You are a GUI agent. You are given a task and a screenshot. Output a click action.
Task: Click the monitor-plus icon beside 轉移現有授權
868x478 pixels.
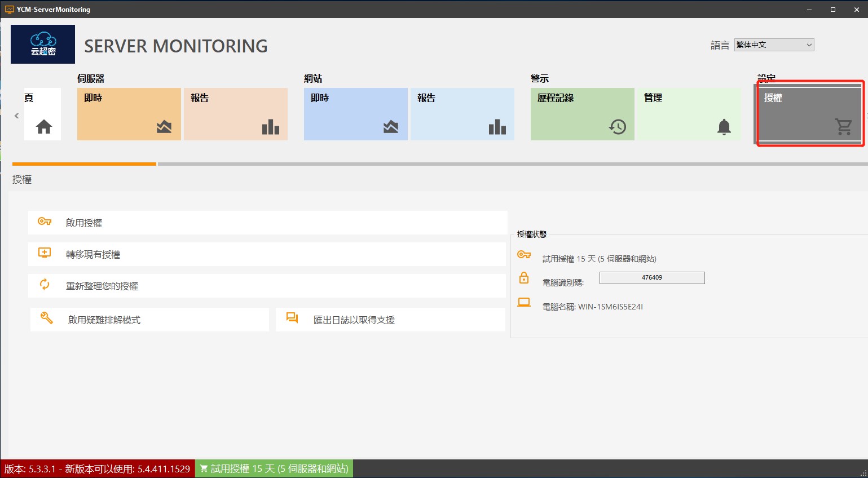point(45,253)
